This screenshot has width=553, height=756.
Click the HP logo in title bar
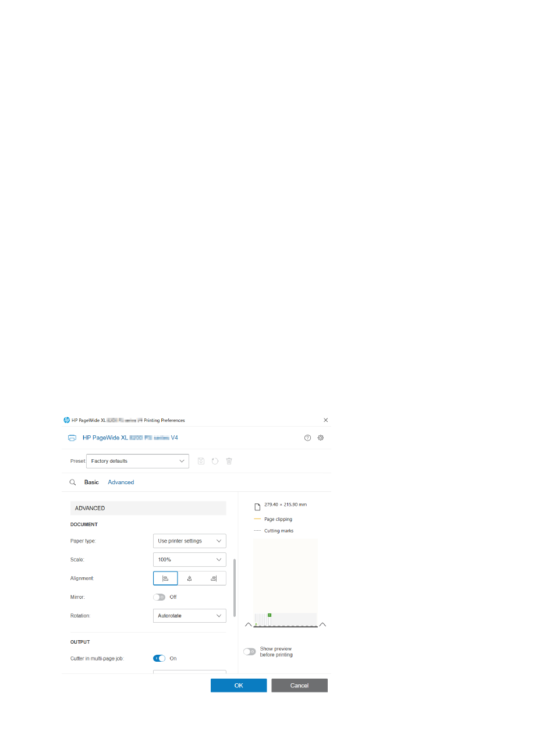click(67, 420)
